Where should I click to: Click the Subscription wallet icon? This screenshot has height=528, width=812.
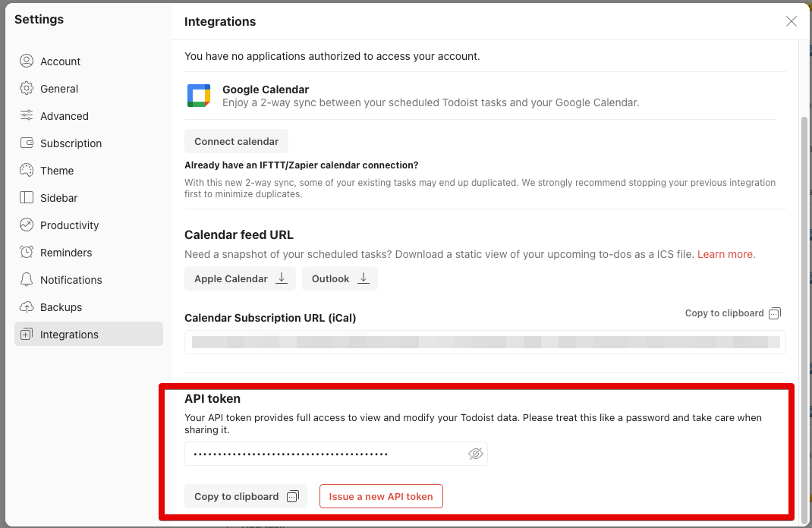click(27, 143)
